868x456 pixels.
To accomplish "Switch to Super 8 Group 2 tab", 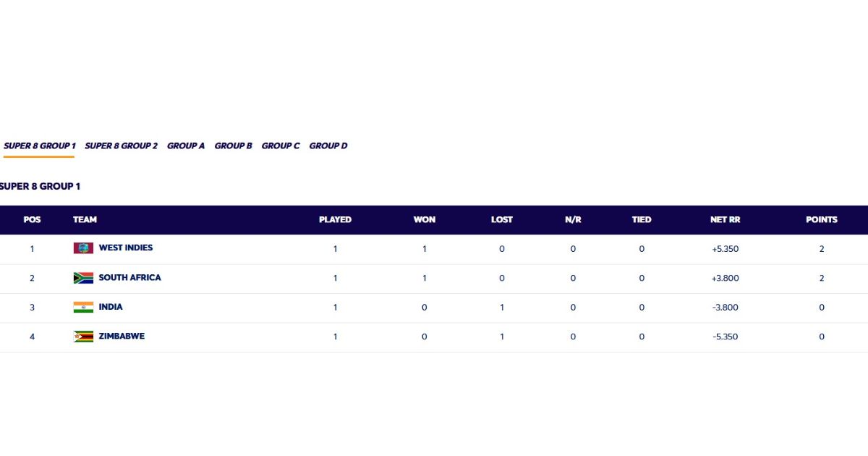I will click(121, 145).
